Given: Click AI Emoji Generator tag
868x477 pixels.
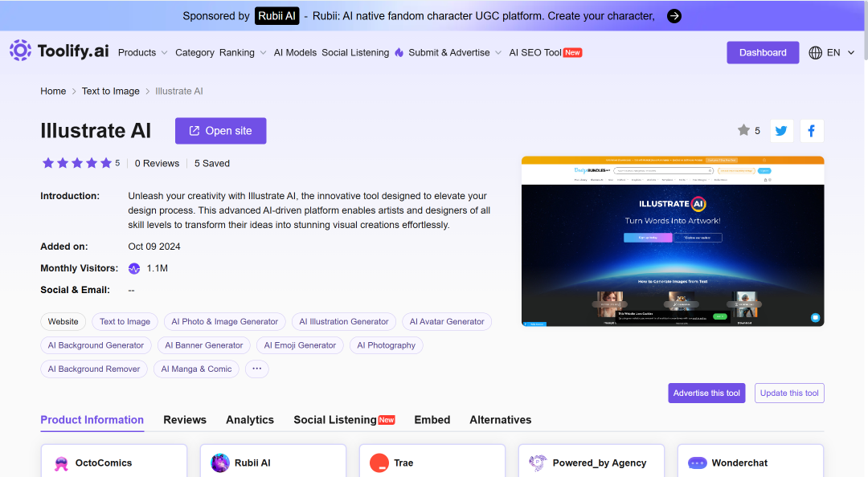Looking at the screenshot, I should (300, 345).
